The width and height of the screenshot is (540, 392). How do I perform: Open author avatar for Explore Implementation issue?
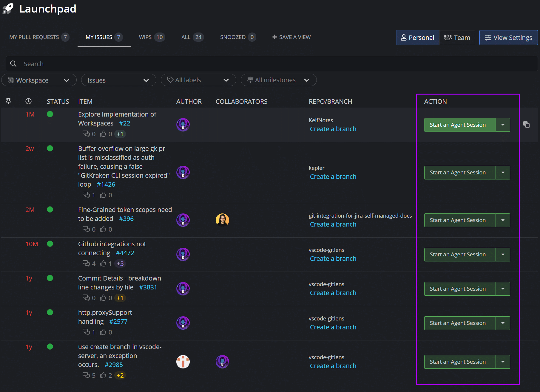[183, 125]
